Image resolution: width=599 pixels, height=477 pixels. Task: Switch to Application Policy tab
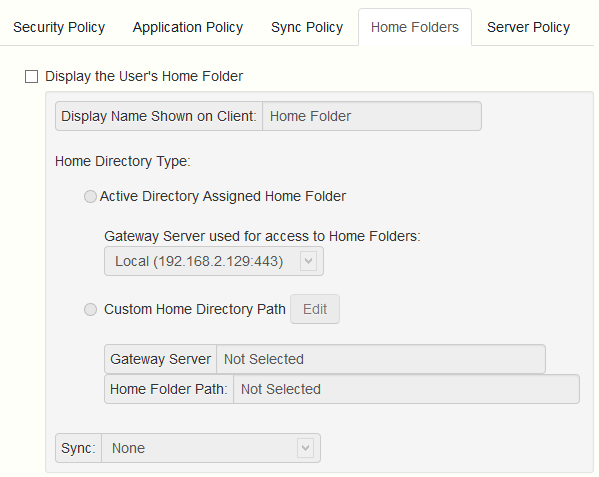(x=188, y=27)
